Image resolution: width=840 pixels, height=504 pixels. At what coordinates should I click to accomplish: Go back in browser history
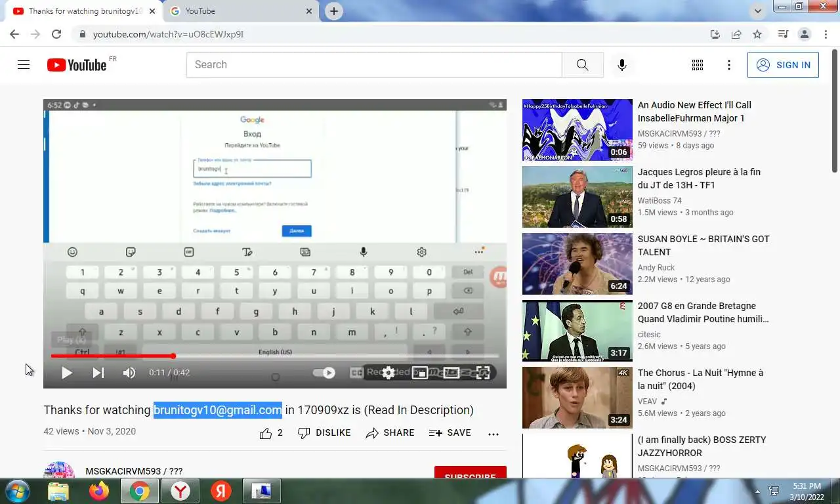[x=14, y=34]
